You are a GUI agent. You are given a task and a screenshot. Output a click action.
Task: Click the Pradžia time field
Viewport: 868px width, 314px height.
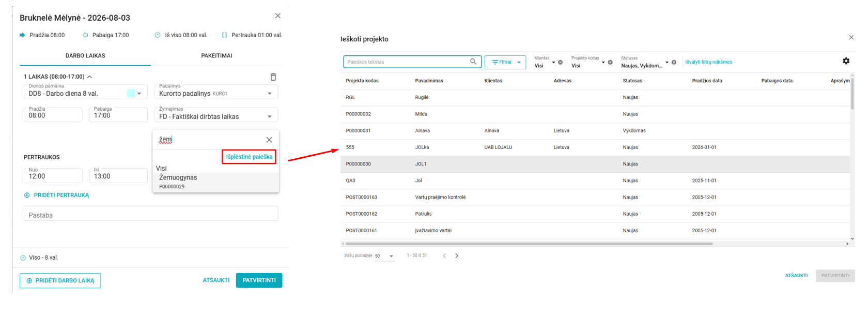tap(53, 114)
